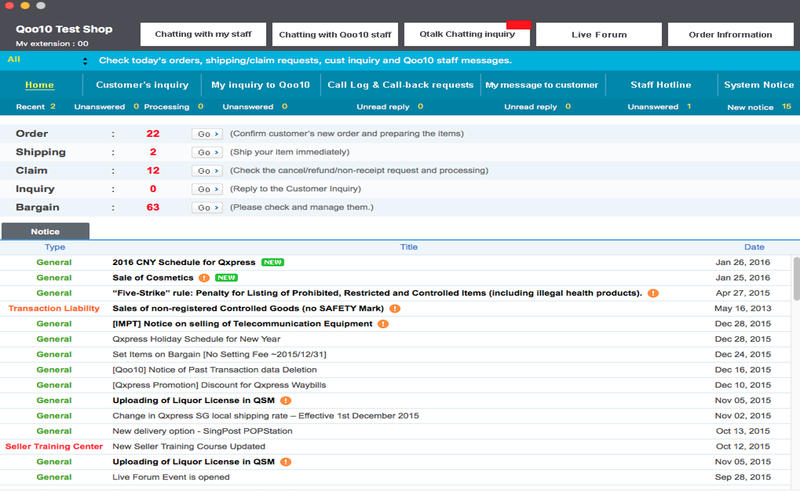This screenshot has height=500, width=800.
Task: Sort notices by the Date column header
Action: click(x=753, y=246)
